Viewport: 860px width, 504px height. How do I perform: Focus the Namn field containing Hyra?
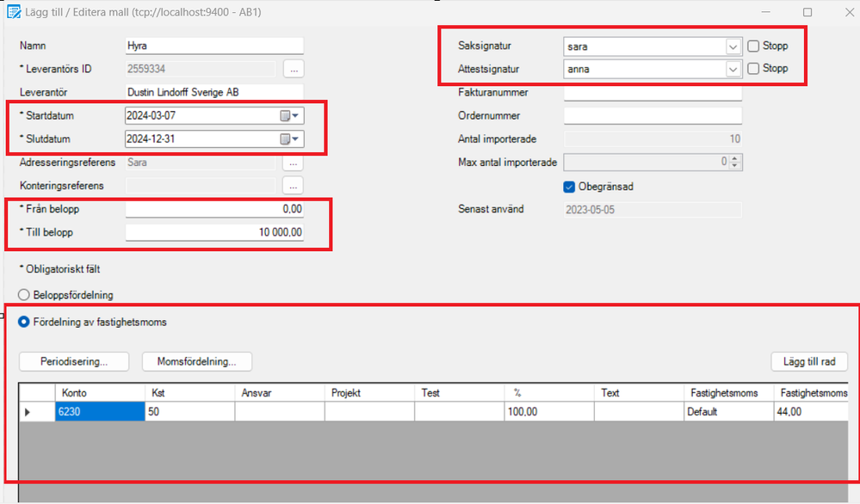[214, 46]
